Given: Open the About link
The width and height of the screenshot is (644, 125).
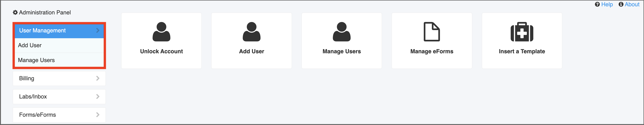Looking at the screenshot, I should pyautogui.click(x=632, y=4).
